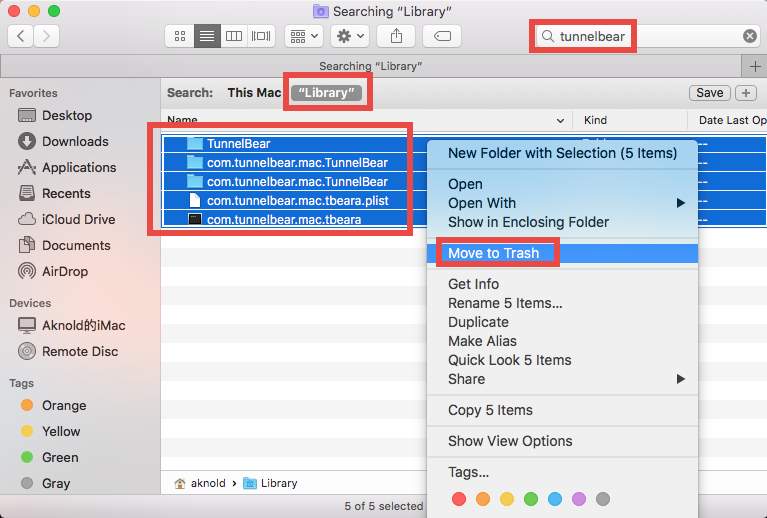Add a new tab with plus button
Viewport: 767px width, 518px height.
tap(755, 67)
